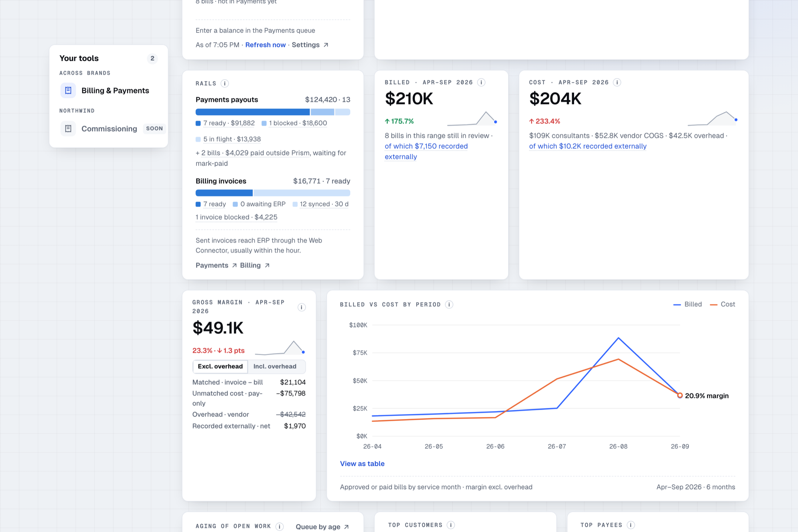Open Top Customers info icon
The width and height of the screenshot is (798, 532).
pyautogui.click(x=450, y=525)
